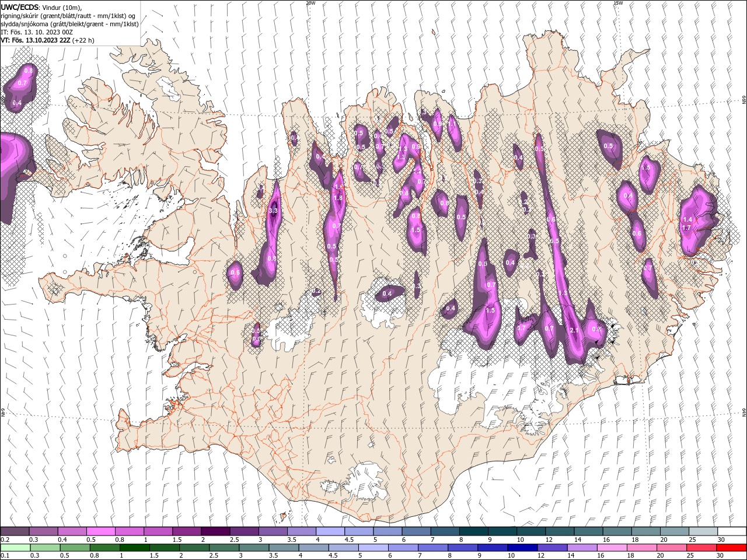Screen dimensions: 747x560
Task: Click the white 30 mm snow legend swatch
Action: click(732, 531)
